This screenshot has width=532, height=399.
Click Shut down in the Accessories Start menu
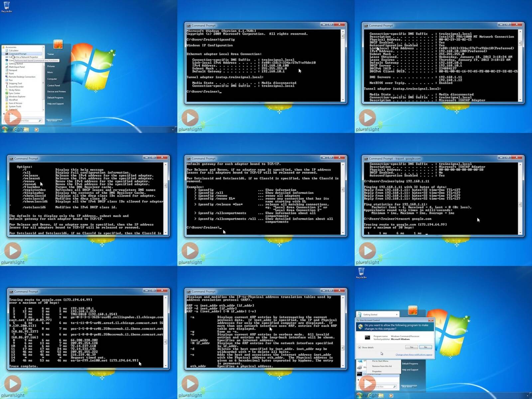(52, 121)
